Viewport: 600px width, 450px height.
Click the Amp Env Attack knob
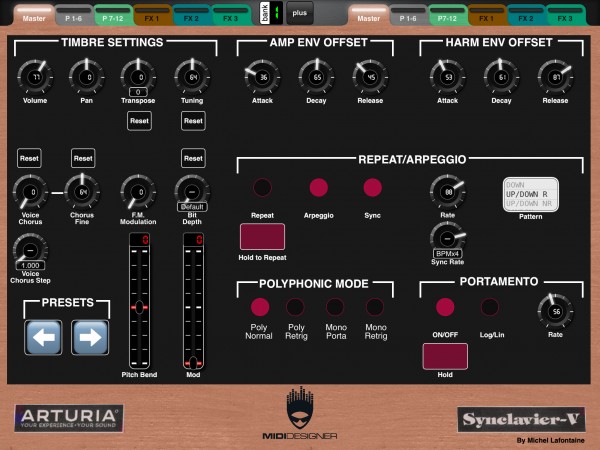coord(262,77)
